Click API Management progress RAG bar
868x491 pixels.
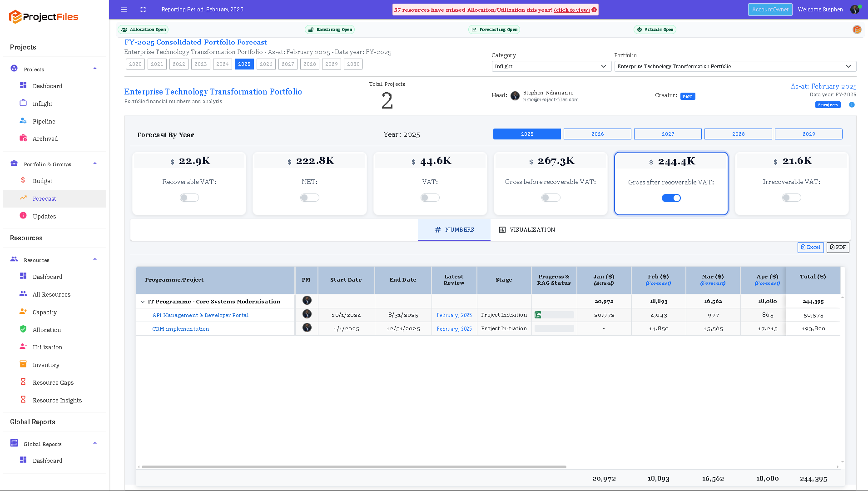point(554,315)
